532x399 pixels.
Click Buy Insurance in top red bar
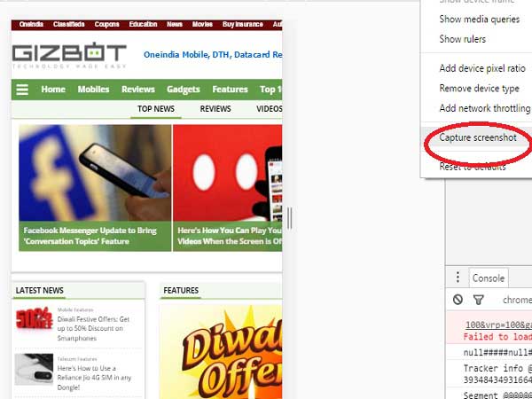click(243, 25)
